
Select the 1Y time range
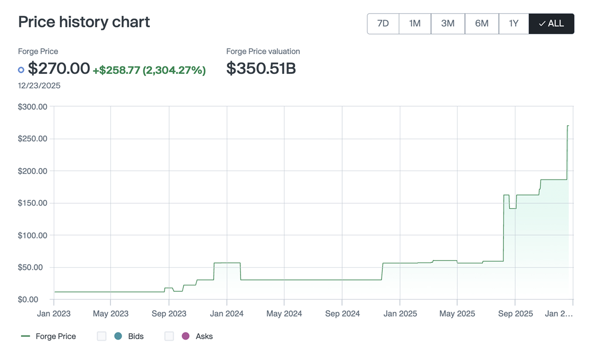[x=513, y=23]
